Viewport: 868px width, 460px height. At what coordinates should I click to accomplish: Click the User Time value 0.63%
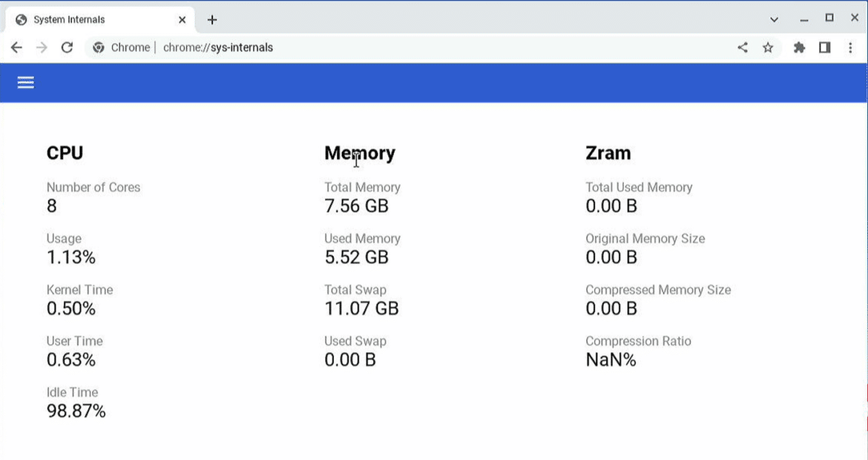[71, 361]
